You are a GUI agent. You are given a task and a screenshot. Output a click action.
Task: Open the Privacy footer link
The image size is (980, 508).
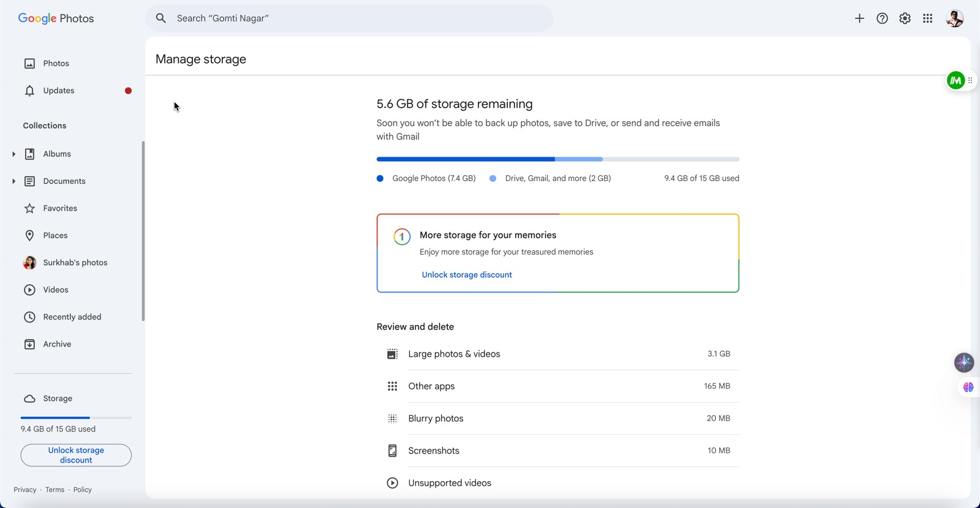point(25,490)
